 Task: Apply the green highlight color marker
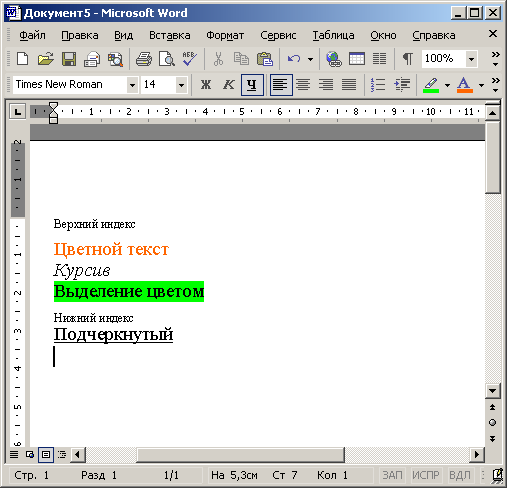[431, 85]
